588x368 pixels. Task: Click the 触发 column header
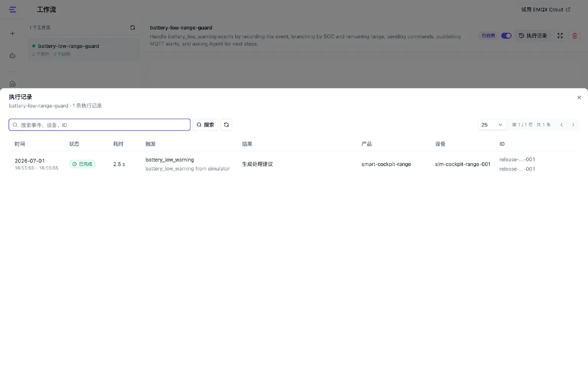click(150, 144)
